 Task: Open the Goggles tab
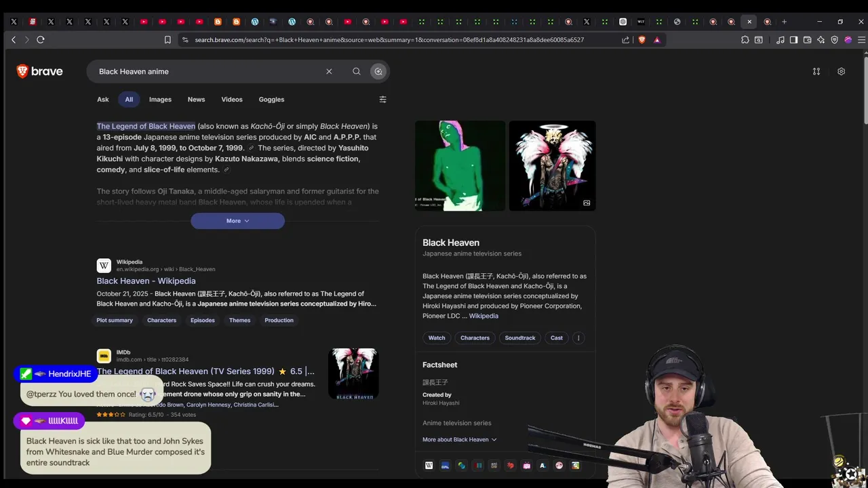point(271,100)
